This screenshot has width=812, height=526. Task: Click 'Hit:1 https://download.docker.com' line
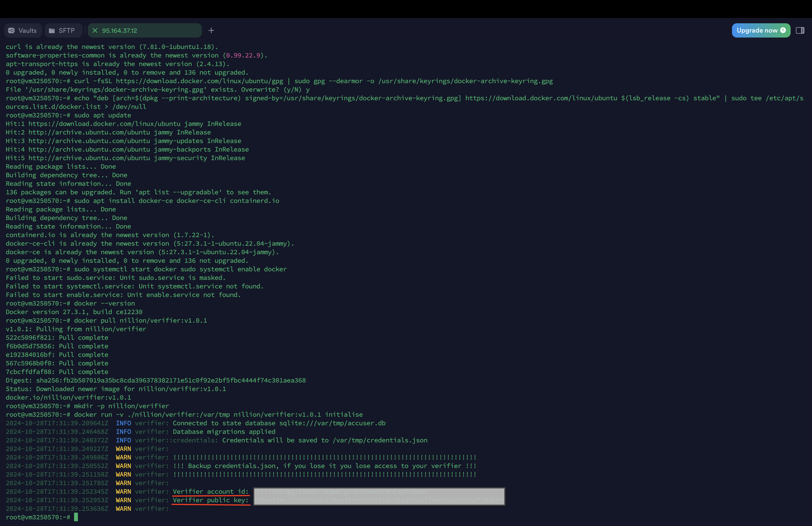(123, 124)
